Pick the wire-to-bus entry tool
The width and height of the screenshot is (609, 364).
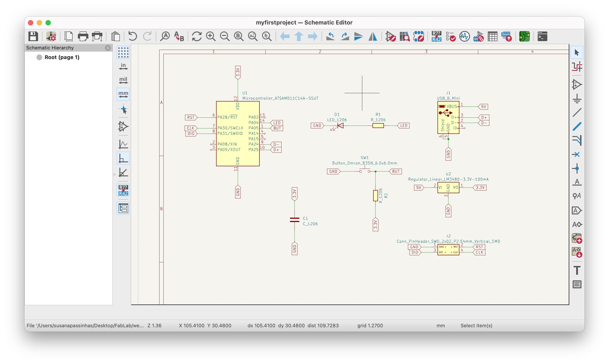pos(577,140)
